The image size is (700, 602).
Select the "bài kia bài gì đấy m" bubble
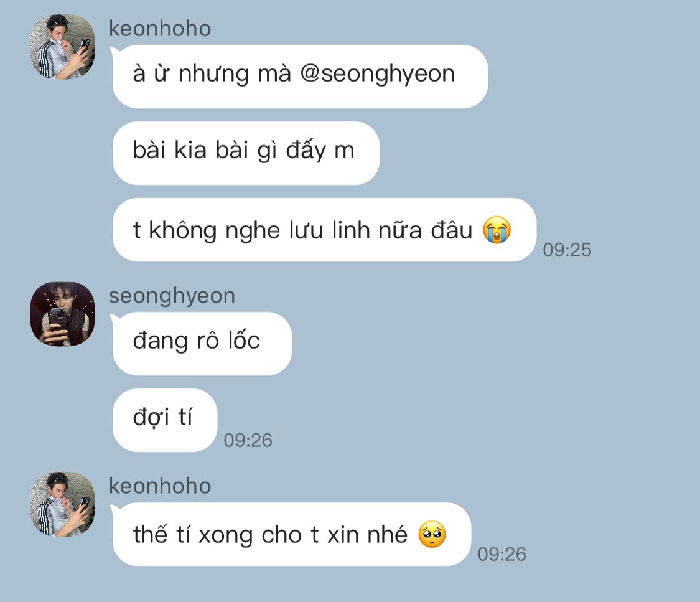click(x=246, y=153)
